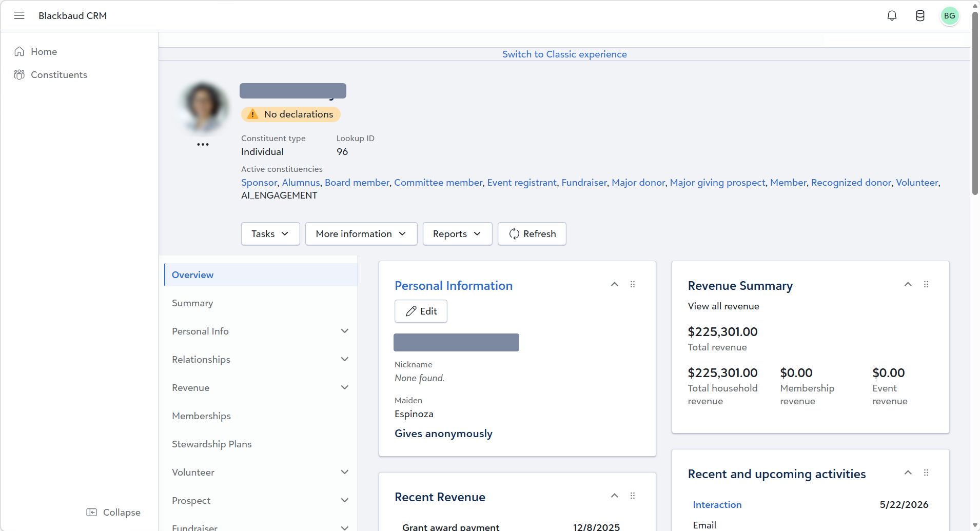This screenshot has width=980, height=531.
Task: Open the Fundraiser constituency link
Action: pos(584,182)
